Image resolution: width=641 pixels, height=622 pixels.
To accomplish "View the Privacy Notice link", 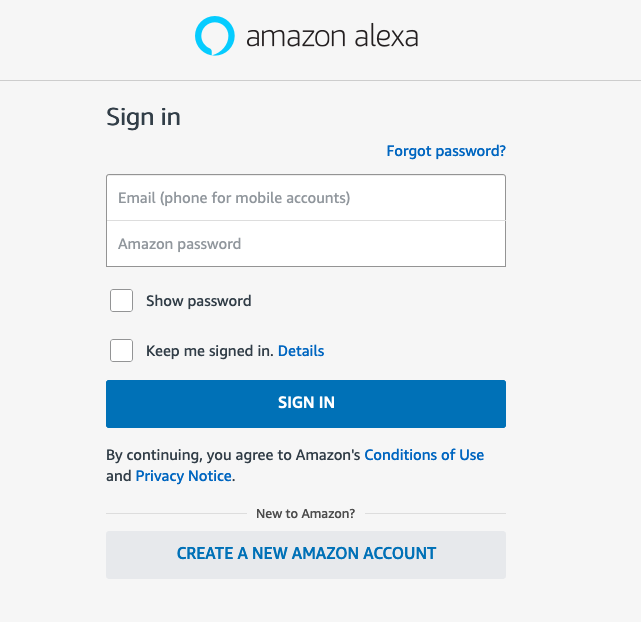I will 183,476.
